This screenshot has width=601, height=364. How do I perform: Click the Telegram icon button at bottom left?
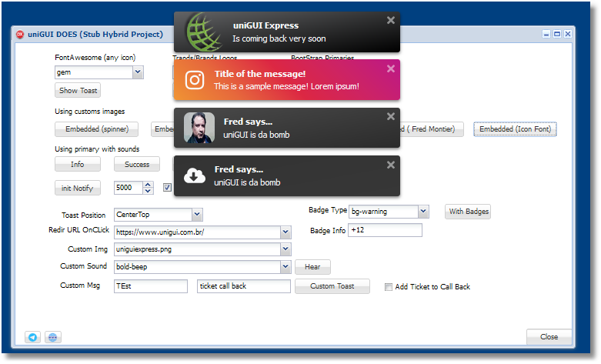click(x=32, y=337)
